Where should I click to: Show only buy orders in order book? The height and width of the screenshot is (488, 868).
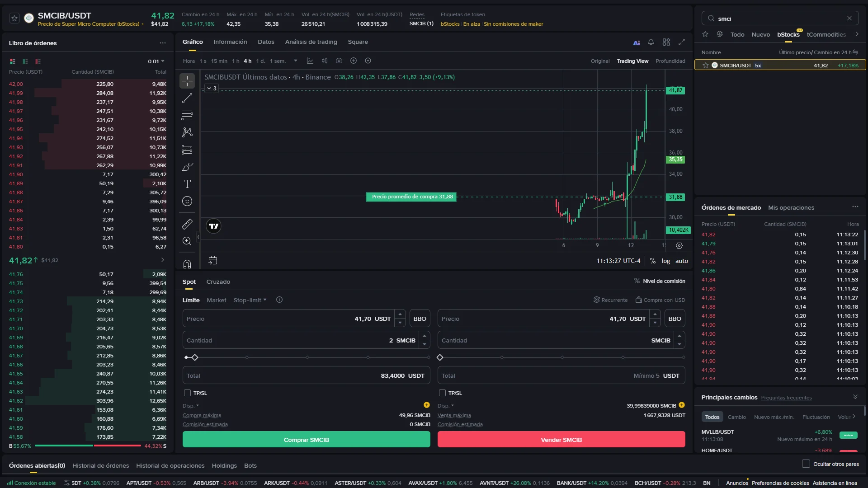25,61
